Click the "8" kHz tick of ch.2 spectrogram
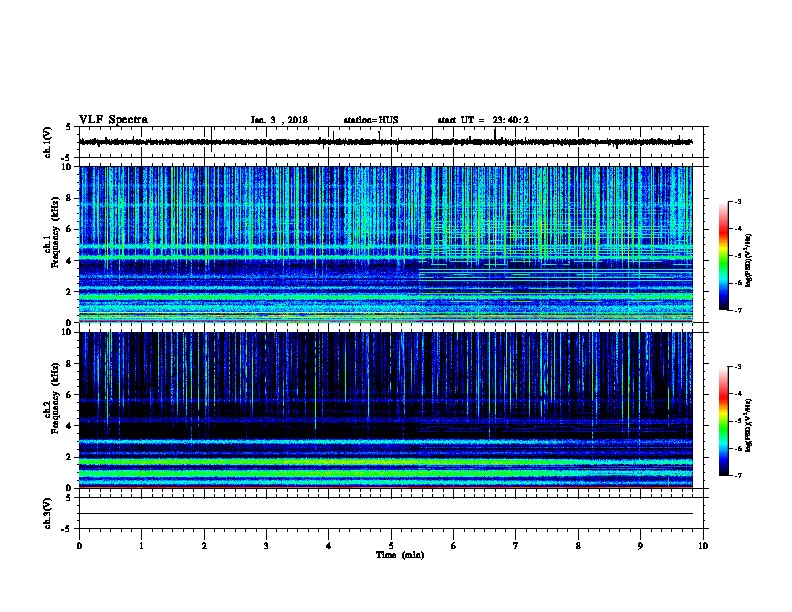Viewport: 792px width, 612px height. coord(71,364)
